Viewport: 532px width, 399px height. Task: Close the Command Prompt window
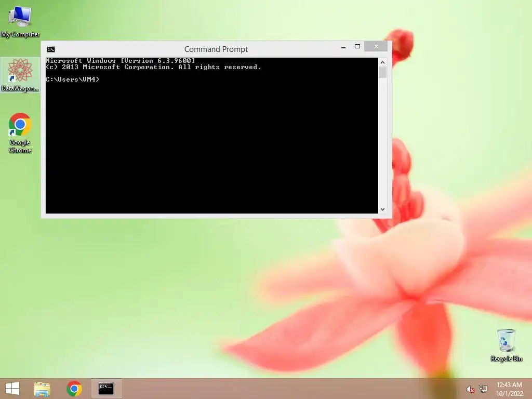click(x=376, y=46)
